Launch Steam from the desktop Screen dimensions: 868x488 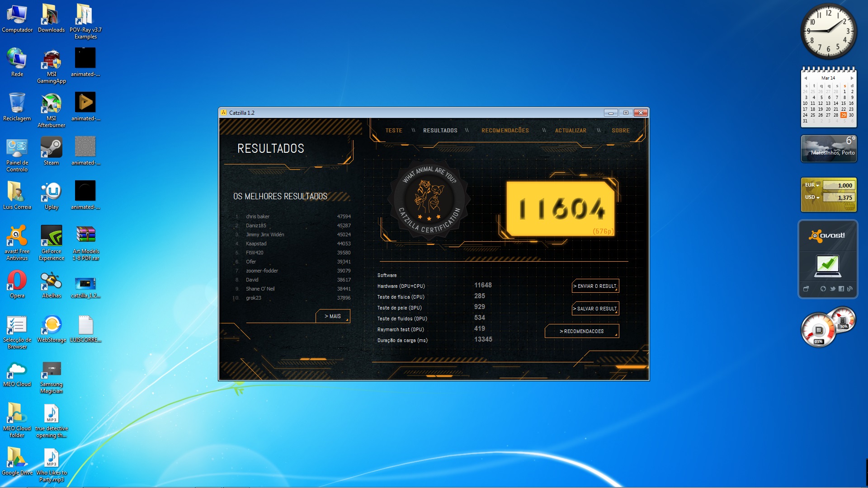(x=51, y=151)
